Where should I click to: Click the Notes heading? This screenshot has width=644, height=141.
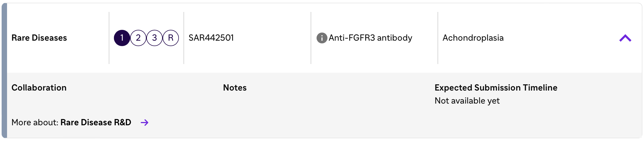[x=235, y=88]
